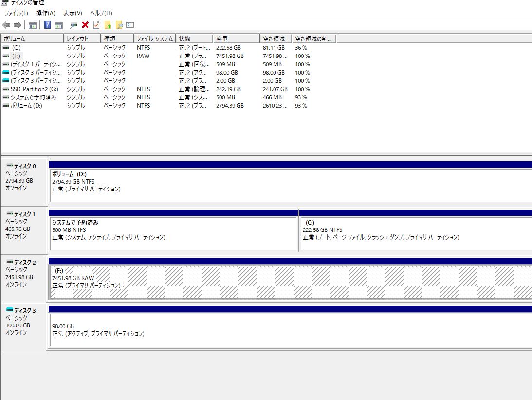
Task: Select the (C:) volume row in the list
Action: click(x=17, y=48)
